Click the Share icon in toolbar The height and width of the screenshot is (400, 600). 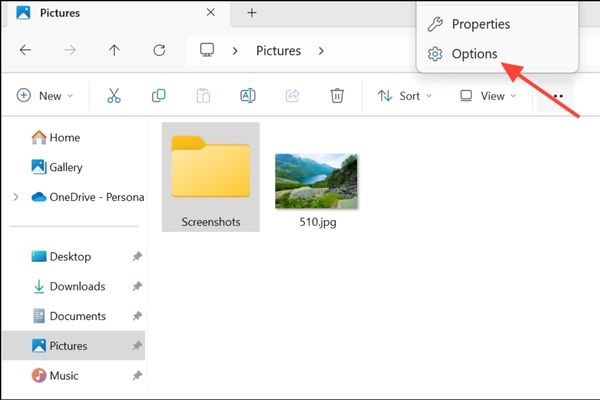click(x=293, y=96)
